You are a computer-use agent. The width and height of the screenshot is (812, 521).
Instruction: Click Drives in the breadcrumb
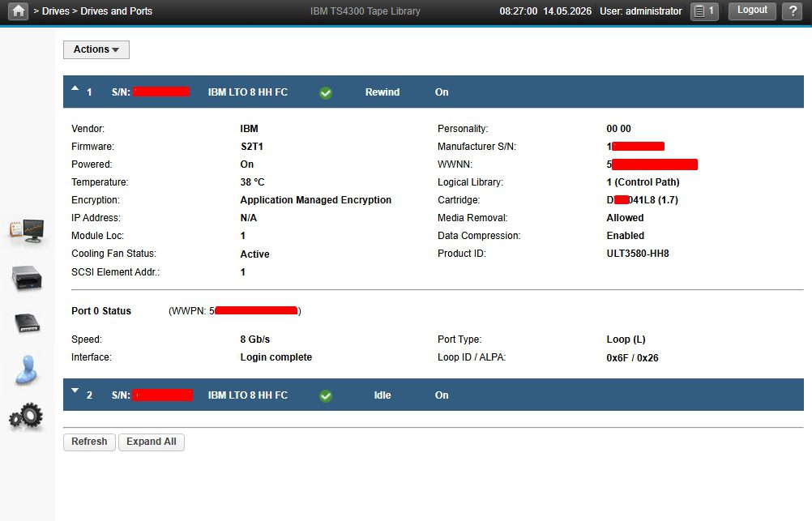(55, 11)
